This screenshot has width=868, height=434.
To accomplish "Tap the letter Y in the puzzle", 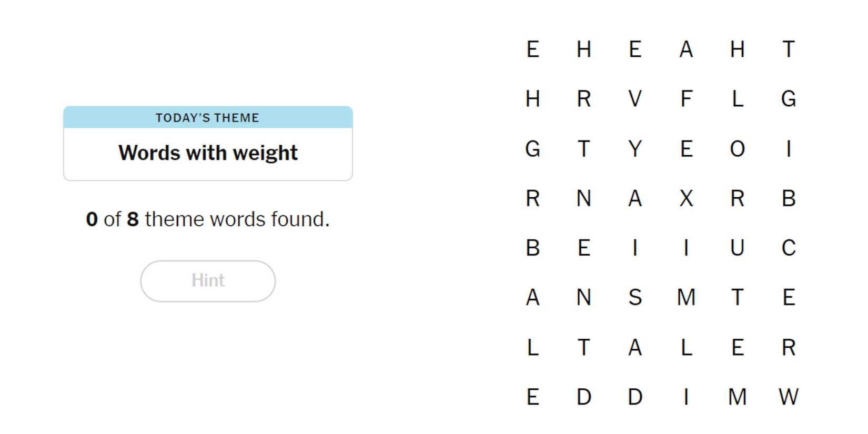I will (635, 149).
